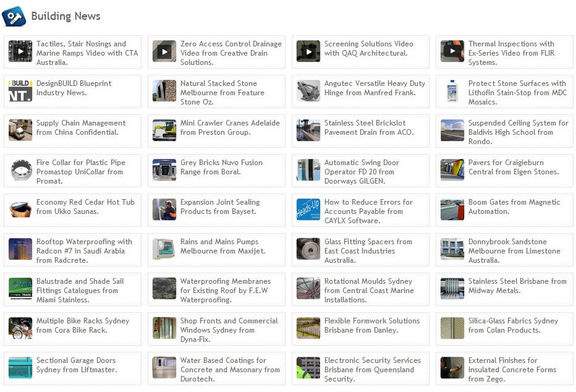Click the Boom Gates thumbnail image
Screen dimensions: 576x392
pyautogui.click(x=452, y=210)
